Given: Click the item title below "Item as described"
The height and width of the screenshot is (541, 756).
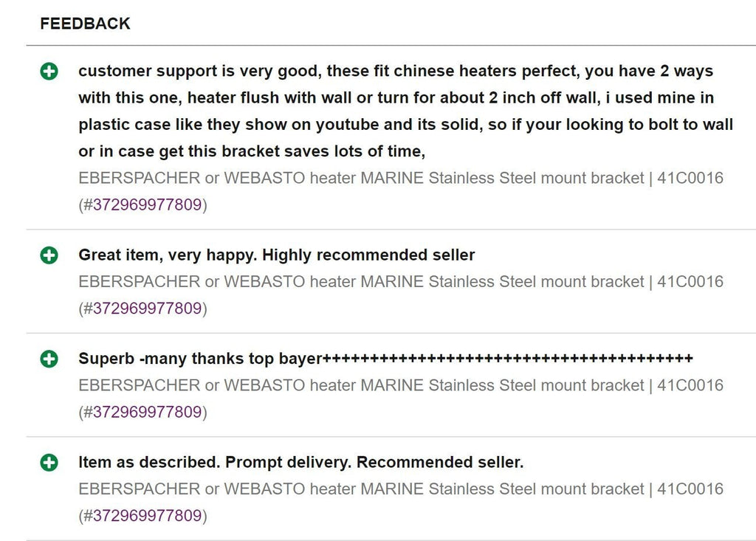Looking at the screenshot, I should click(362, 489).
